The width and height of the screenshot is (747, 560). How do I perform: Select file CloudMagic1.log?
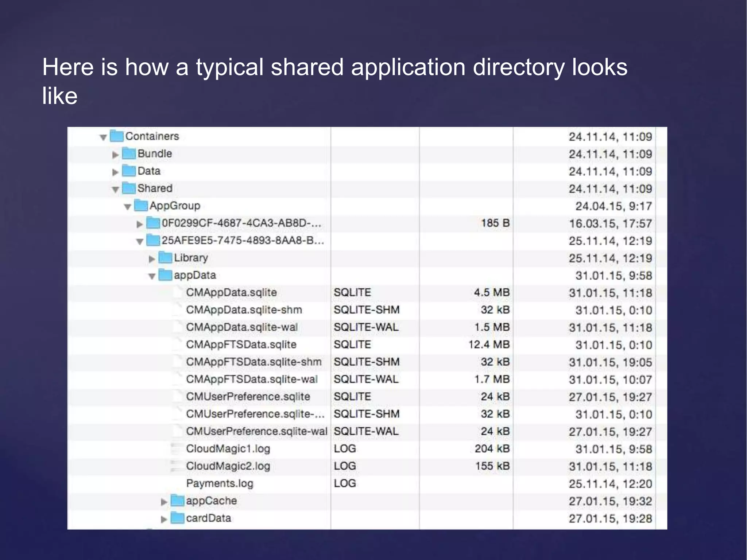[228, 449]
